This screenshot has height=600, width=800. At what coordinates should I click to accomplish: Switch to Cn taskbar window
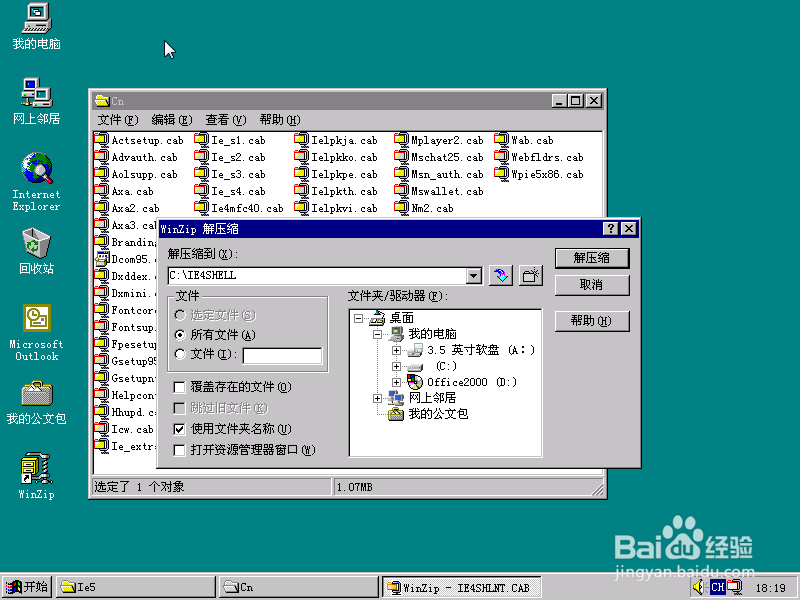298,587
